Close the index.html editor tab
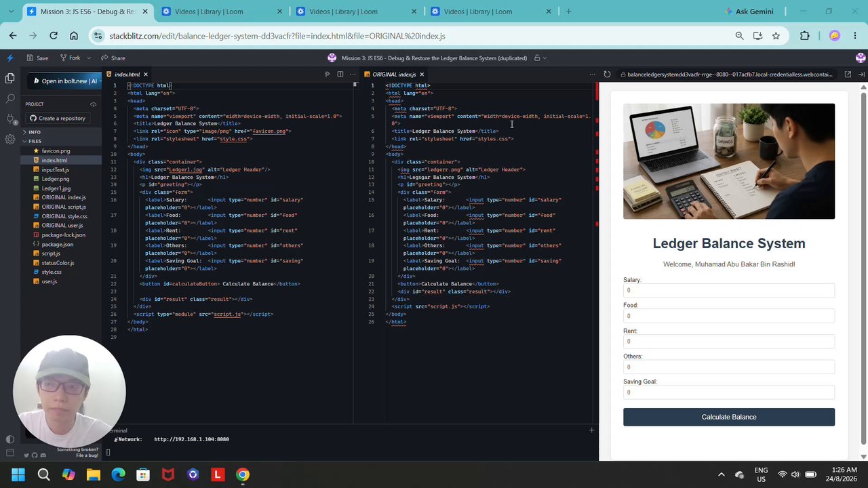The width and height of the screenshot is (868, 488). pyautogui.click(x=145, y=75)
